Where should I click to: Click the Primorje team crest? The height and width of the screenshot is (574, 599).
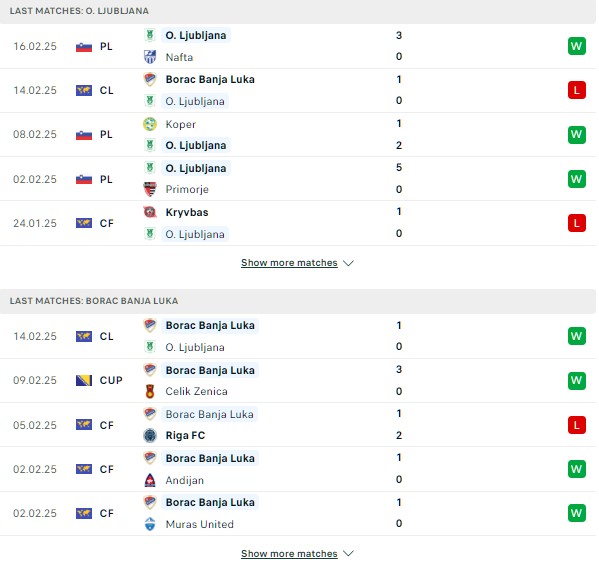(x=150, y=189)
